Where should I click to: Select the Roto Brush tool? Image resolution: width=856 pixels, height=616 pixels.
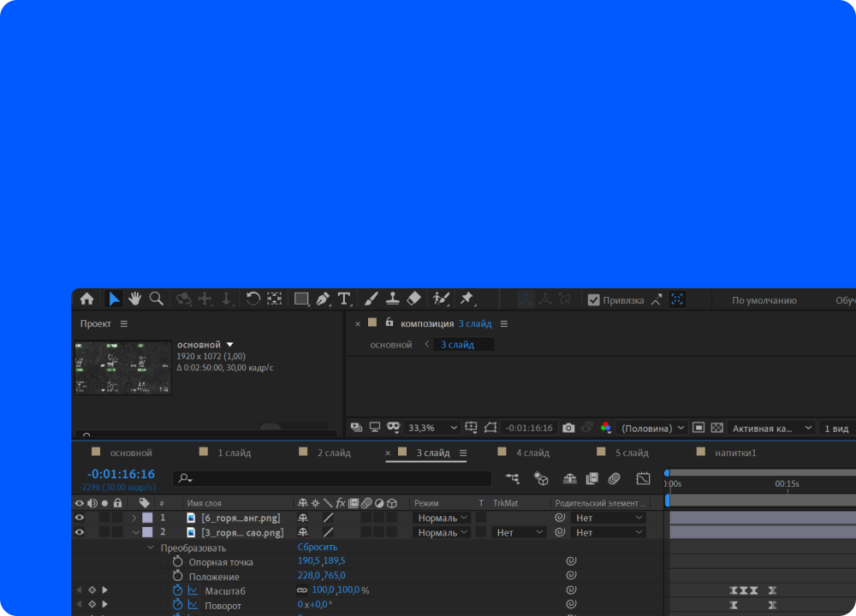[x=441, y=299]
